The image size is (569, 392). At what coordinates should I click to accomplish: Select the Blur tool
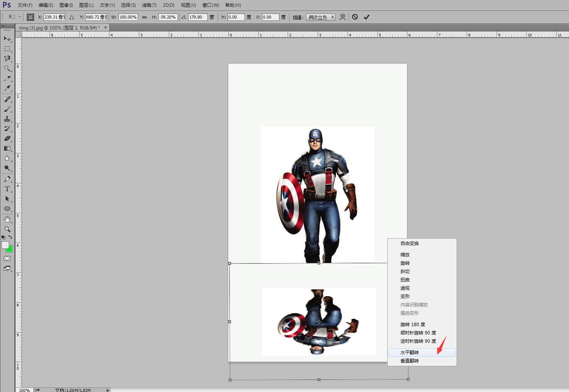tap(7, 158)
